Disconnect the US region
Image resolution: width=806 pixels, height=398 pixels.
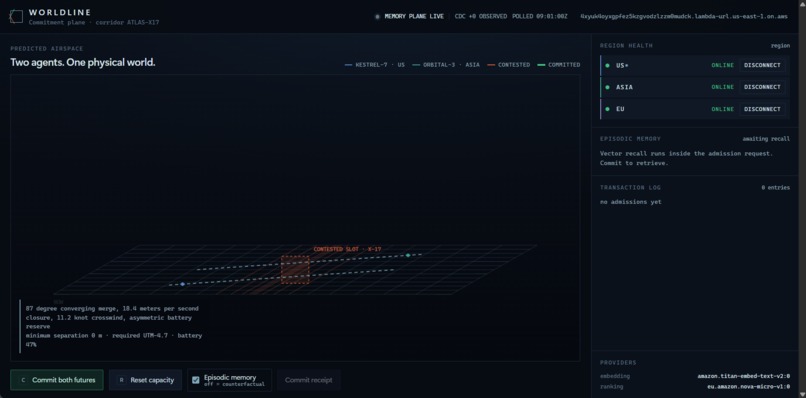pos(762,65)
